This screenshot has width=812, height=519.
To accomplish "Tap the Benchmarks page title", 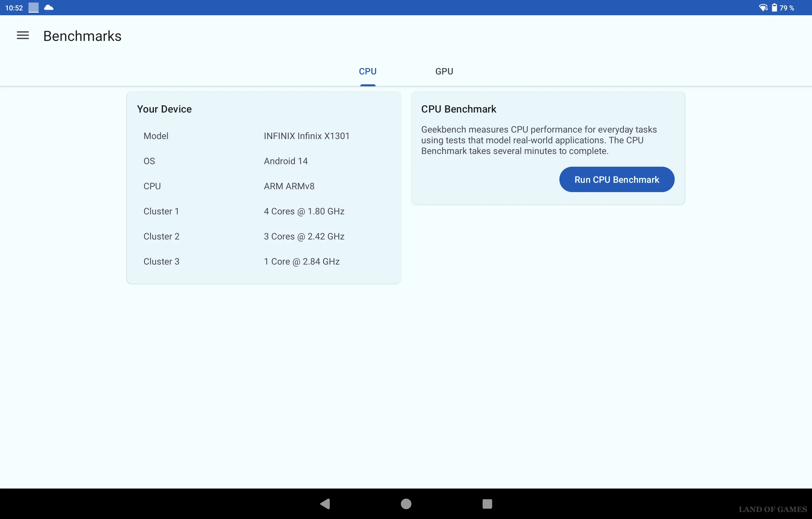I will pos(82,36).
